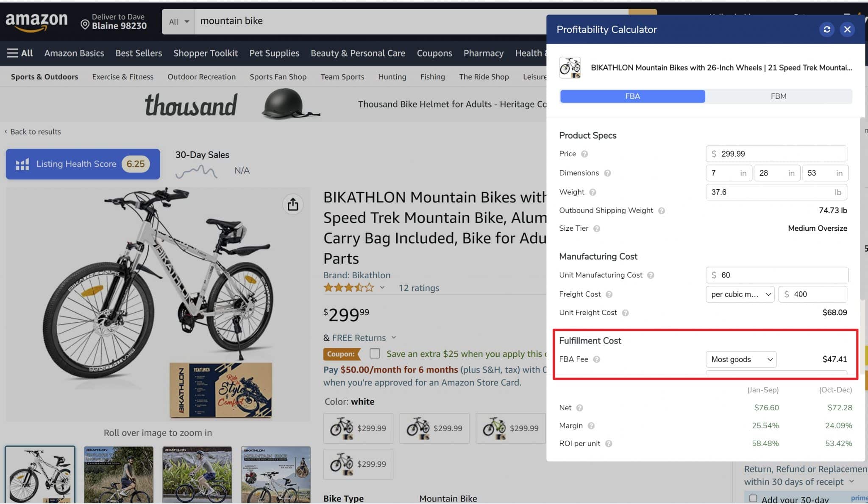Open Best Sellers menu item
The height and width of the screenshot is (504, 868).
point(139,53)
